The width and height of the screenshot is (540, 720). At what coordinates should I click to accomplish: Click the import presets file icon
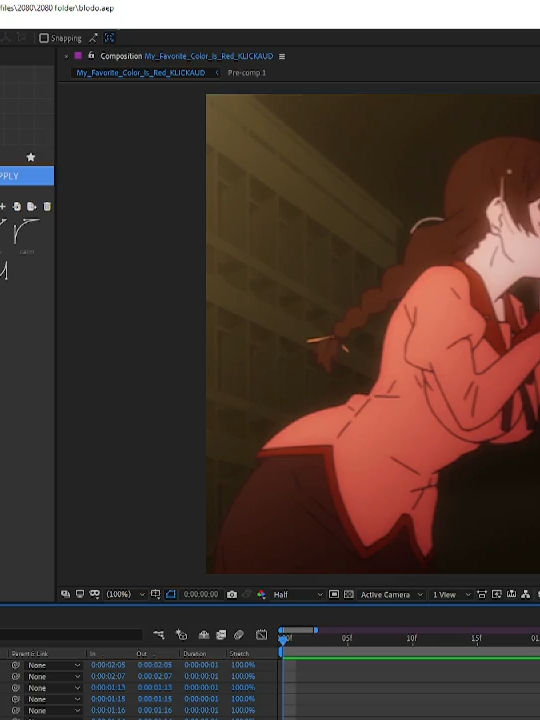point(17,207)
